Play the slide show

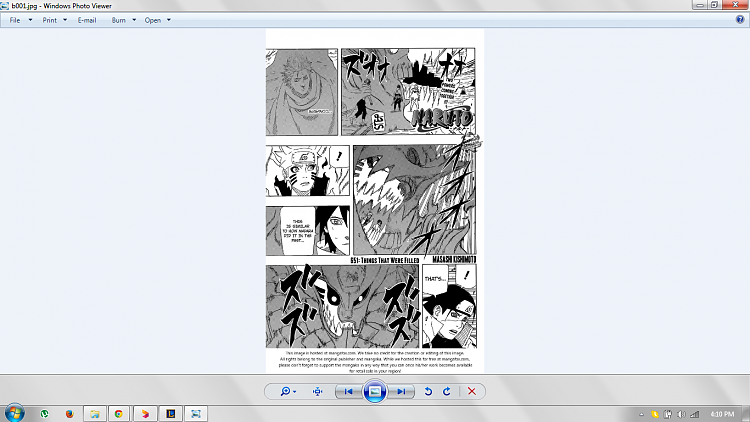pos(375,391)
